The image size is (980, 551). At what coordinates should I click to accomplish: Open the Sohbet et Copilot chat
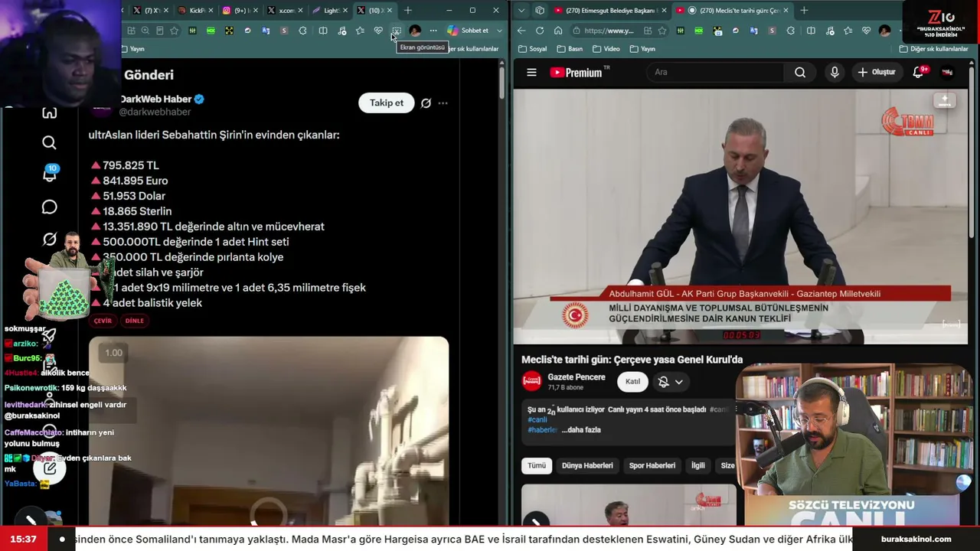[x=468, y=31]
